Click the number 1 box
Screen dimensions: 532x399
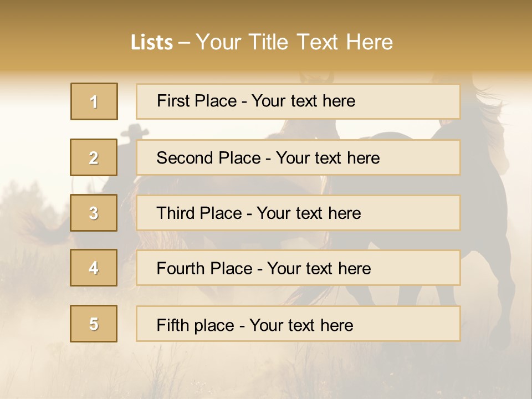click(x=94, y=101)
